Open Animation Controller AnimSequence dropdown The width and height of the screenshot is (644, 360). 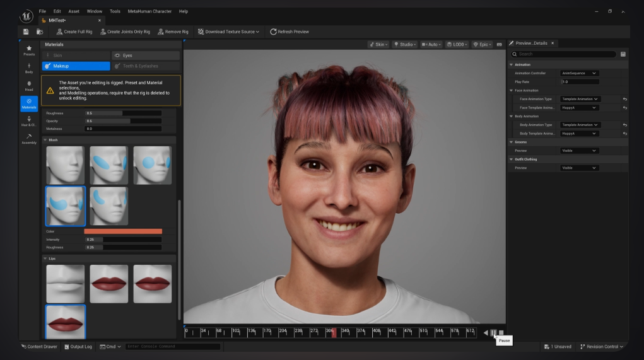[x=579, y=73]
